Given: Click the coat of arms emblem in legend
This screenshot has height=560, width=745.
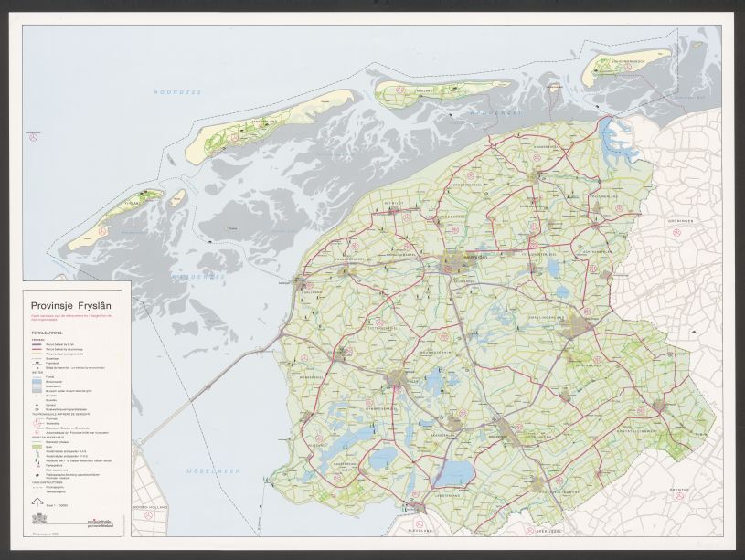Looking at the screenshot, I should click(x=38, y=518).
